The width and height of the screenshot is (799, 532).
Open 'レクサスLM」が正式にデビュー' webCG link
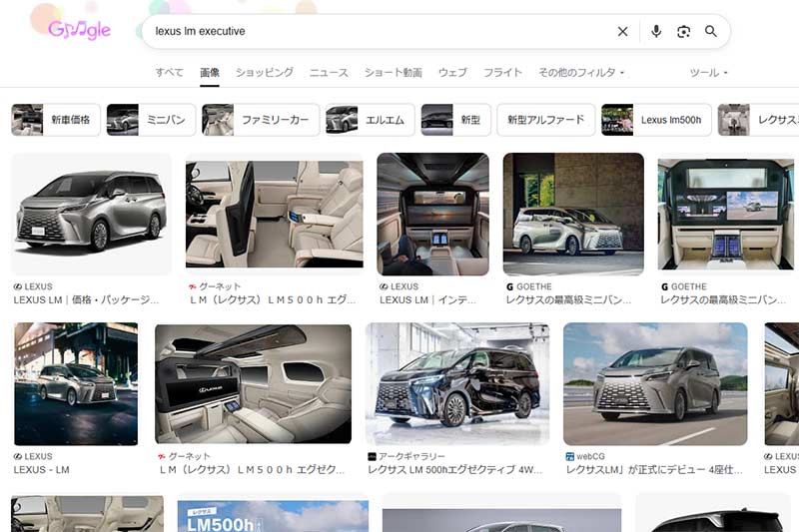click(x=654, y=470)
